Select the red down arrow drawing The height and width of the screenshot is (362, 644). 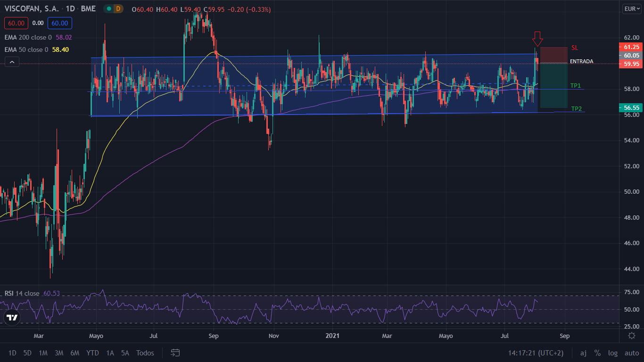click(538, 38)
